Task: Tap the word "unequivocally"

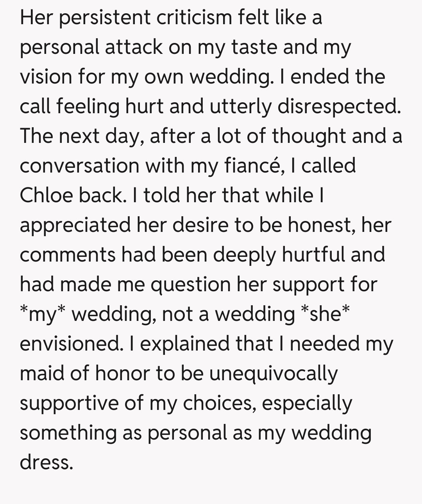Action: tap(273, 374)
